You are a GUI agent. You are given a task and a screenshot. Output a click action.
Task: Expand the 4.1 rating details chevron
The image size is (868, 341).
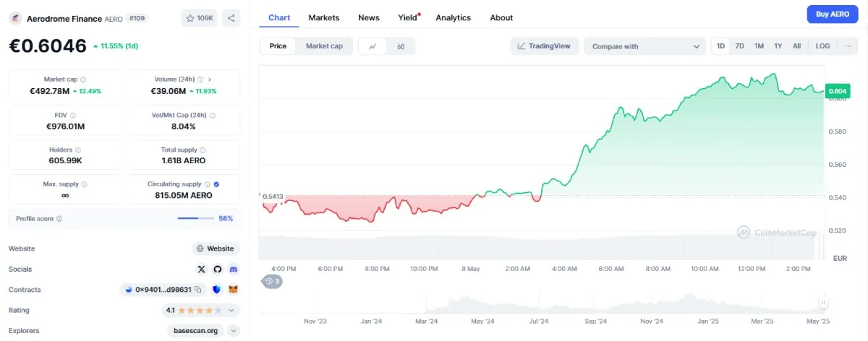tap(231, 311)
